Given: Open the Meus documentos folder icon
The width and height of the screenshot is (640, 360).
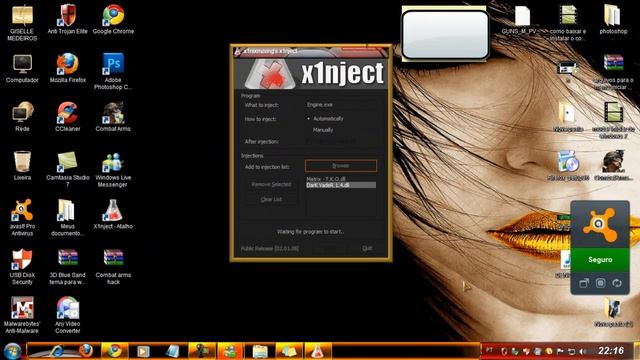Looking at the screenshot, I should pyautogui.click(x=68, y=218).
